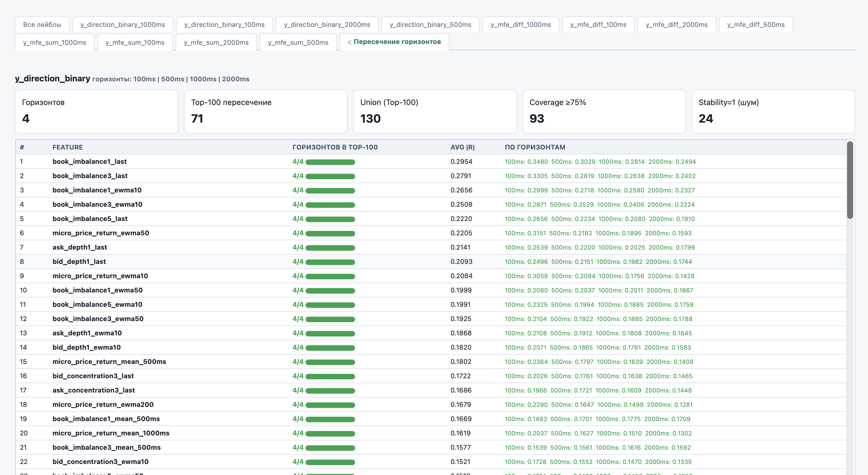Click the table's vertical scrollbar thumb

tap(850, 180)
